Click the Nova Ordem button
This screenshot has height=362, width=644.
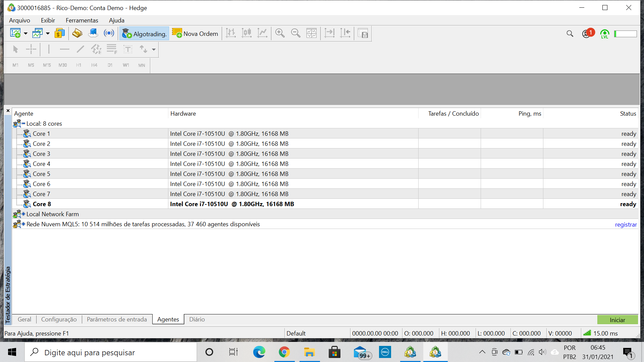click(x=195, y=34)
